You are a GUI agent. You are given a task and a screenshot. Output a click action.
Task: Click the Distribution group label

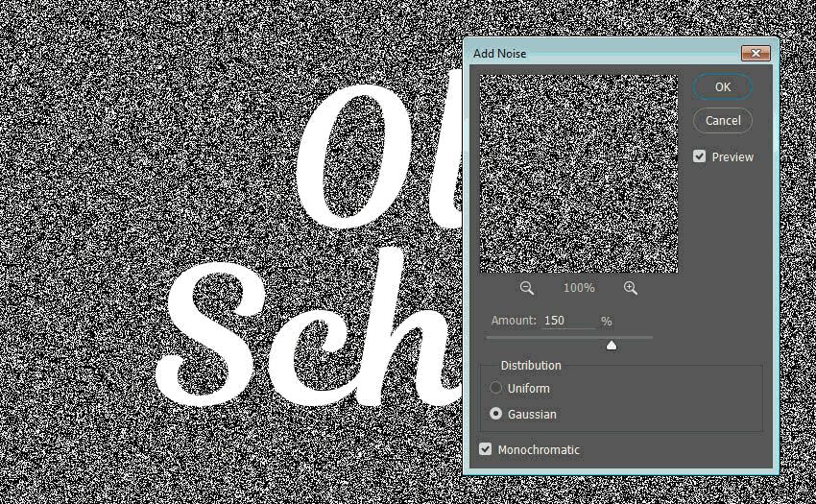531,366
